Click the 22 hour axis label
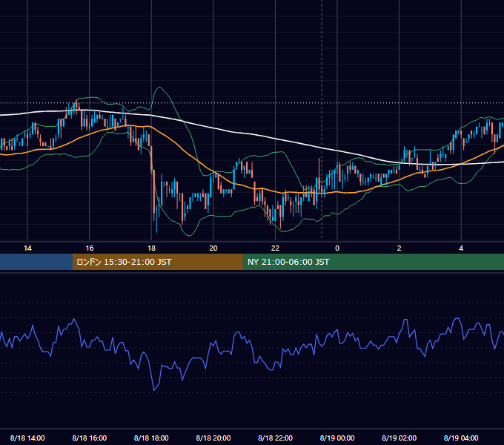Viewport: 504px width, 445px height. click(x=275, y=248)
